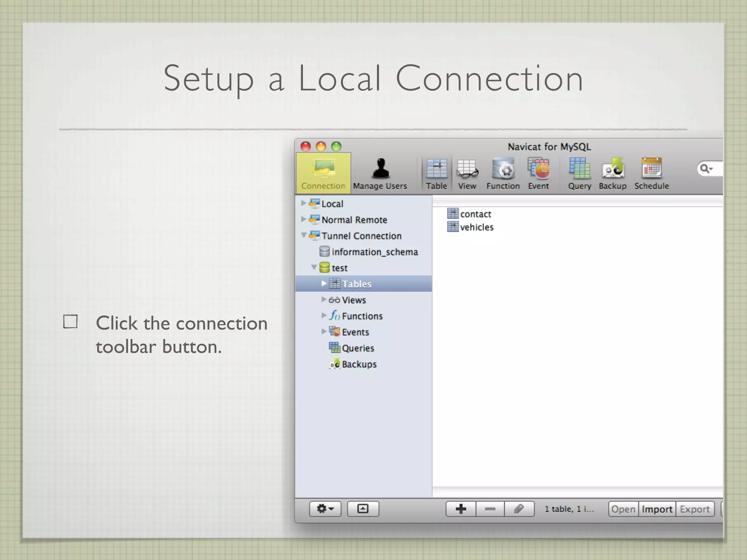The width and height of the screenshot is (747, 560).
Task: Click the Backup toolbar icon
Action: point(613,174)
